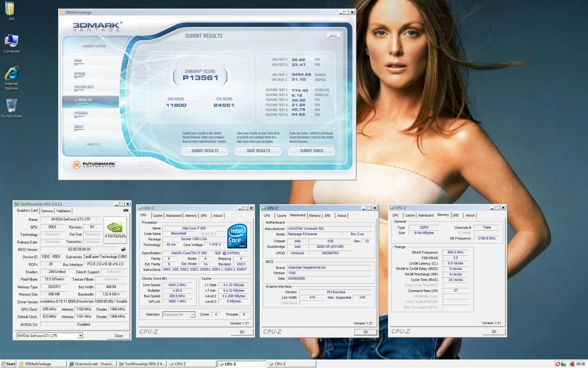The image size is (588, 368).
Task: Open the Start menu
Action: tap(8, 364)
